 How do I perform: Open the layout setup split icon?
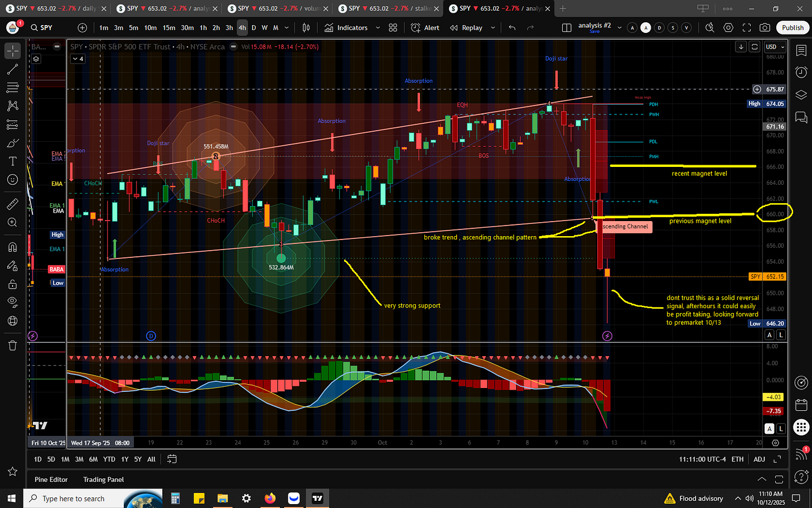tap(567, 27)
